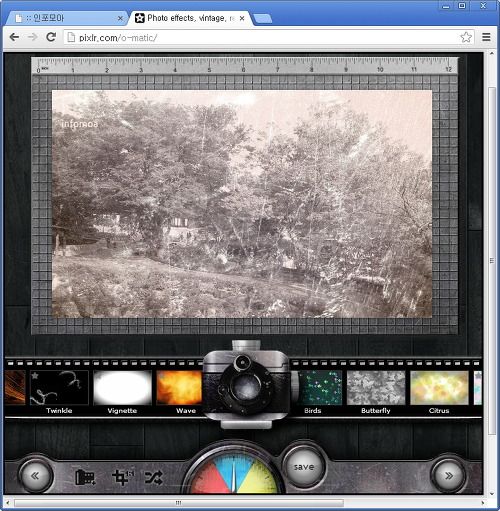The height and width of the screenshot is (511, 500).
Task: Select the 1:1 crop tool icon
Action: pyautogui.click(x=122, y=477)
